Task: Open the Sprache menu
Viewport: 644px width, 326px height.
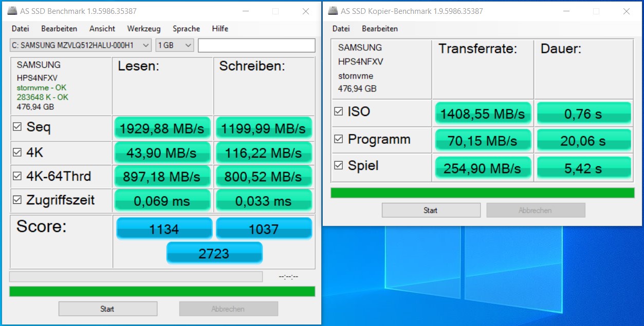Action: click(x=187, y=29)
